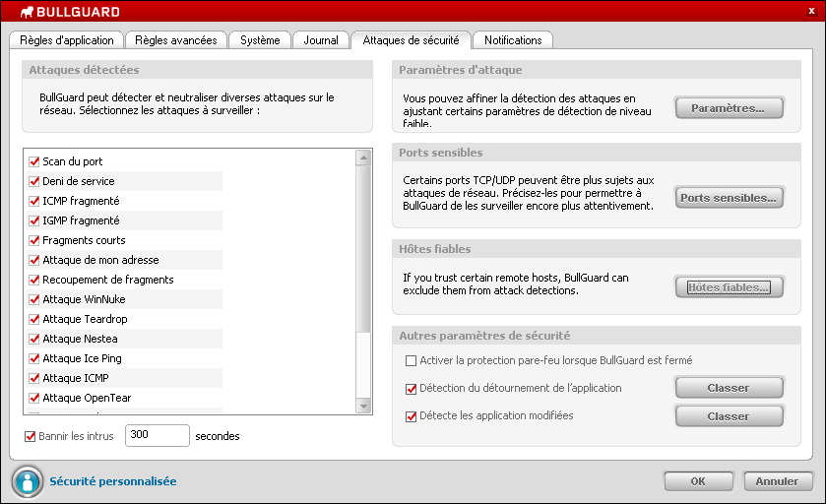
Task: Confirm with the OK button
Action: tap(699, 481)
